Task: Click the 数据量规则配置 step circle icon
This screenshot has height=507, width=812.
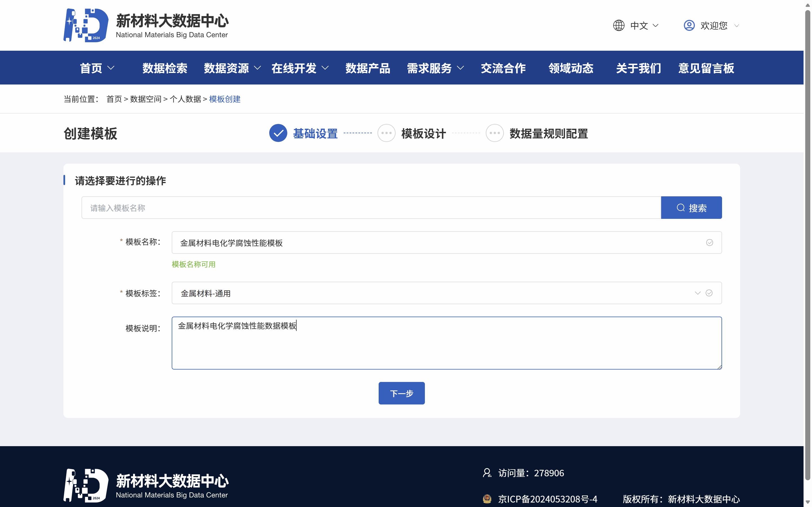Action: tap(495, 133)
